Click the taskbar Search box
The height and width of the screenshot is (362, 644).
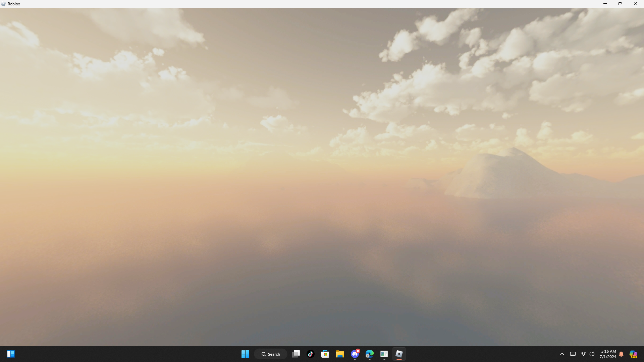[271, 354]
